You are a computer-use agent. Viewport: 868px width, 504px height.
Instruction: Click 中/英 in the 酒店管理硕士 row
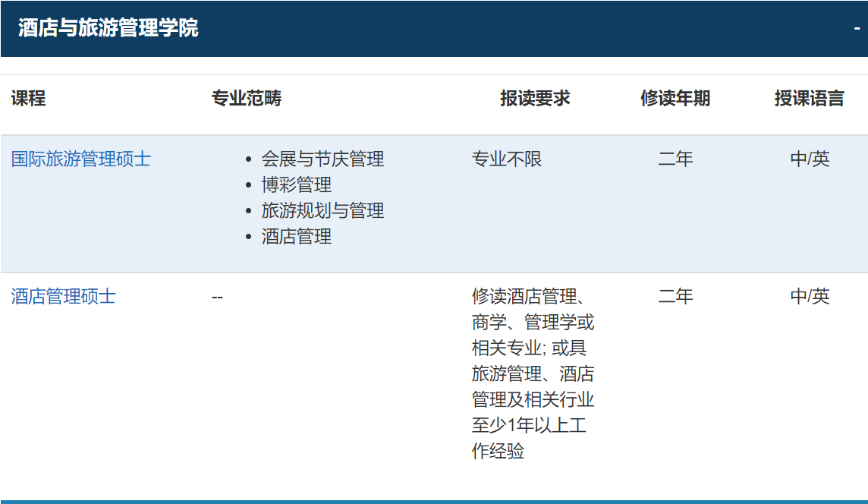click(810, 297)
